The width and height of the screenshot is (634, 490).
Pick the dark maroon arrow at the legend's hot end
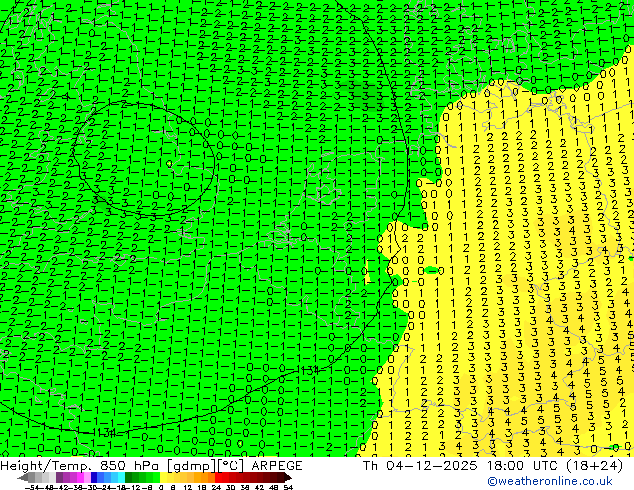coord(287,477)
